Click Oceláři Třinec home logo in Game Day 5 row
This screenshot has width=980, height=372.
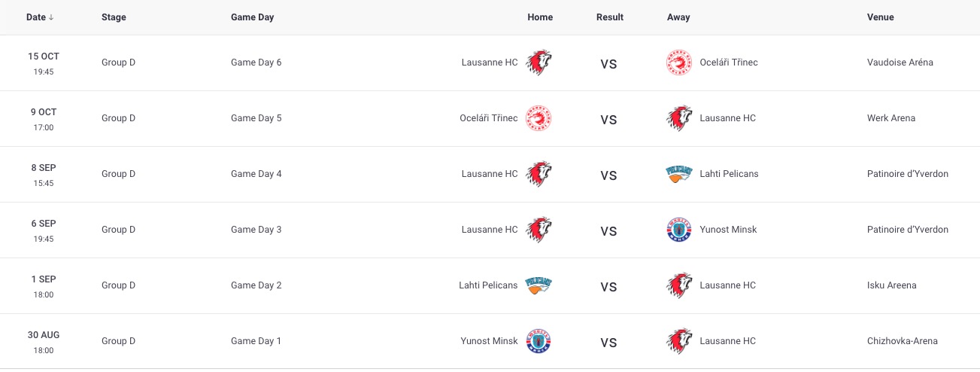(x=539, y=118)
